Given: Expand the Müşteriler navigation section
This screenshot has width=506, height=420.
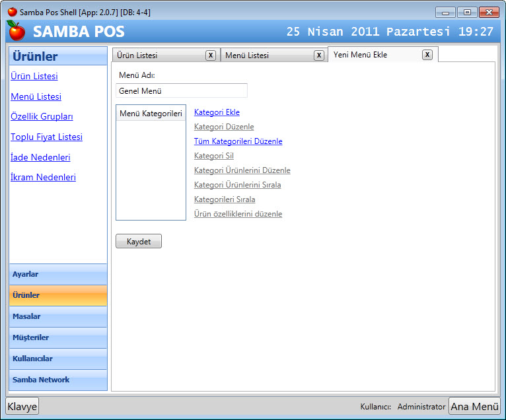Looking at the screenshot, I should [58, 338].
